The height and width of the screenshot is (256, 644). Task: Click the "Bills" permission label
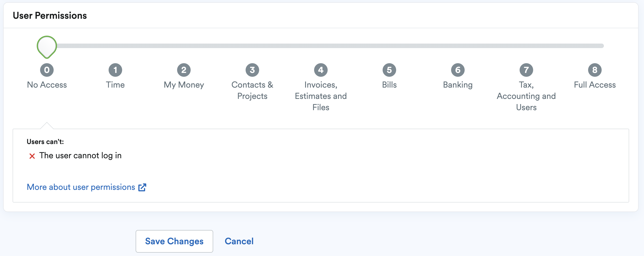(389, 85)
